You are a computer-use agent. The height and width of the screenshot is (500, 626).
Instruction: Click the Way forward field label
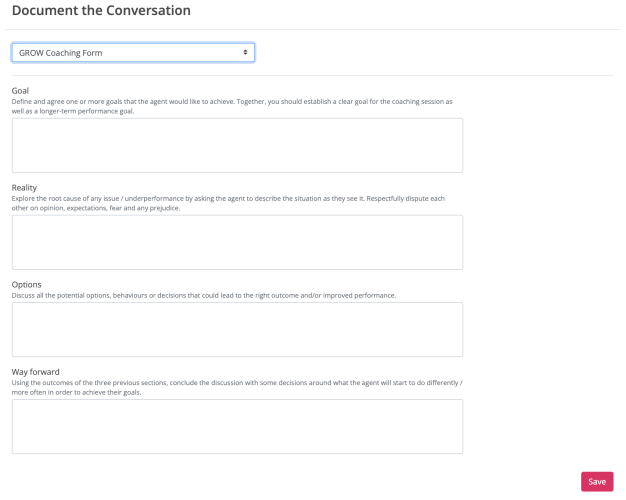click(x=36, y=372)
